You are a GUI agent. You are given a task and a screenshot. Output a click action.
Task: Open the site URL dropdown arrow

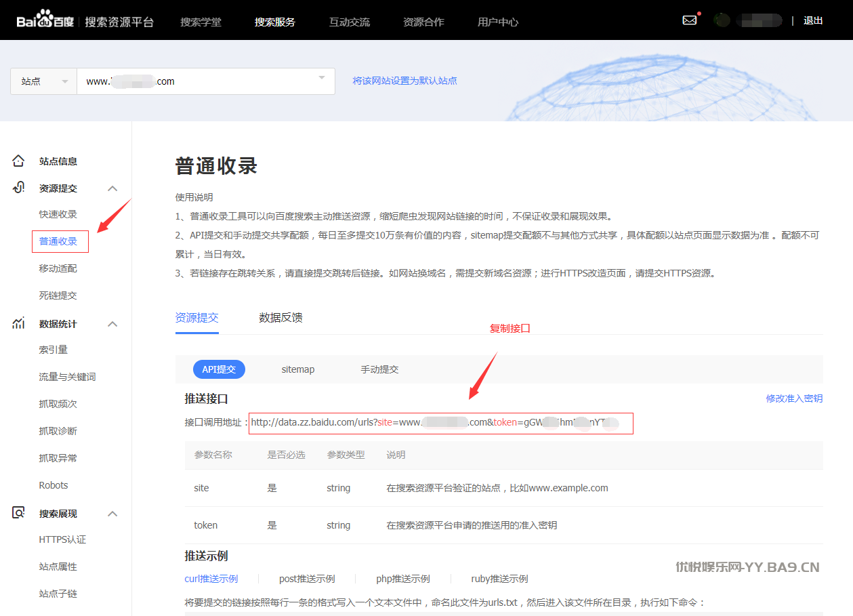click(x=322, y=78)
